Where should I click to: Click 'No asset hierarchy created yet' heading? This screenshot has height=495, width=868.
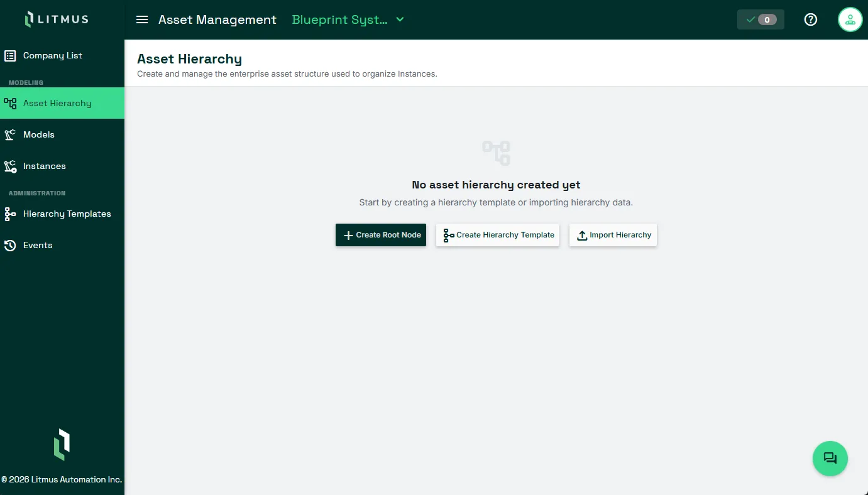point(496,185)
